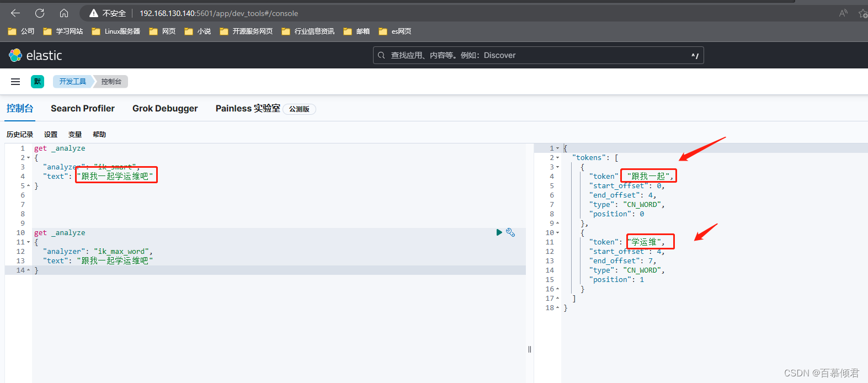Click the 公测版 beta badge
The image size is (868, 383).
click(299, 109)
